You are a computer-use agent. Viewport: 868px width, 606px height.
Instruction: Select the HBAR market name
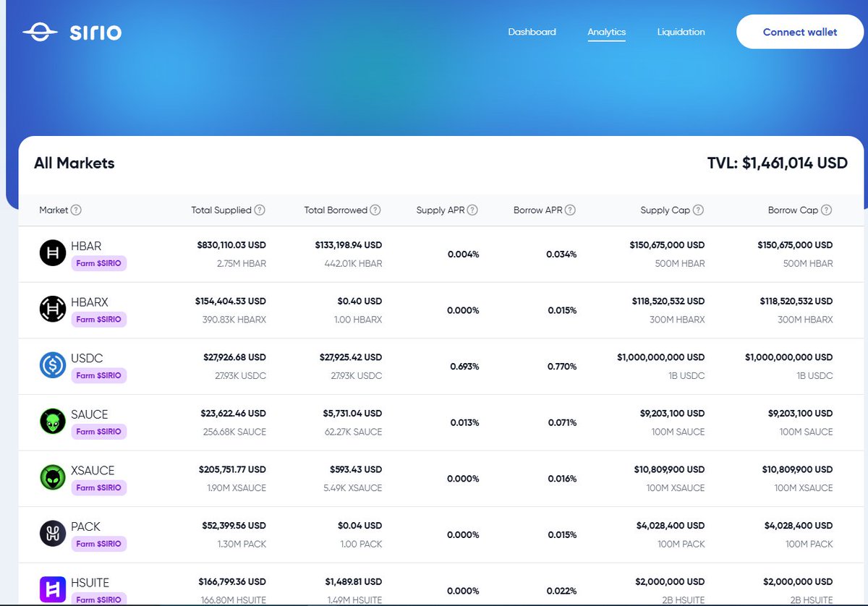click(x=86, y=247)
